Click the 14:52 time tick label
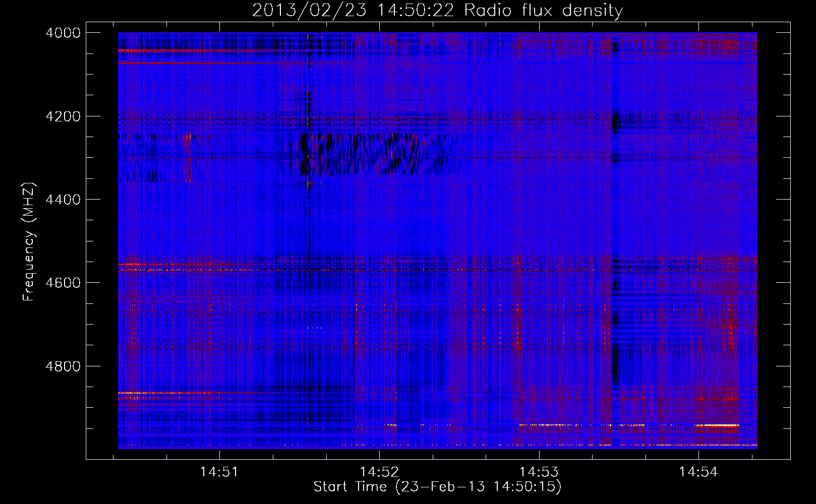Screen dimensions: 816x504 (x=379, y=472)
